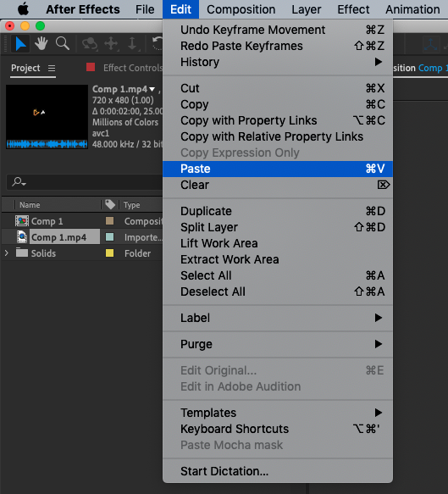Click the label tag column header icon
Viewport: 448px width, 494px height.
[110, 204]
